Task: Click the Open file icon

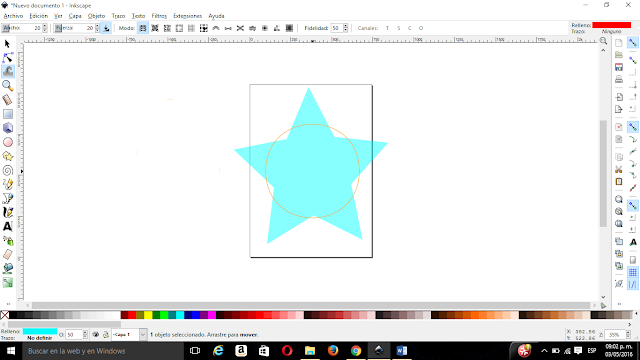Action: [x=619, y=55]
